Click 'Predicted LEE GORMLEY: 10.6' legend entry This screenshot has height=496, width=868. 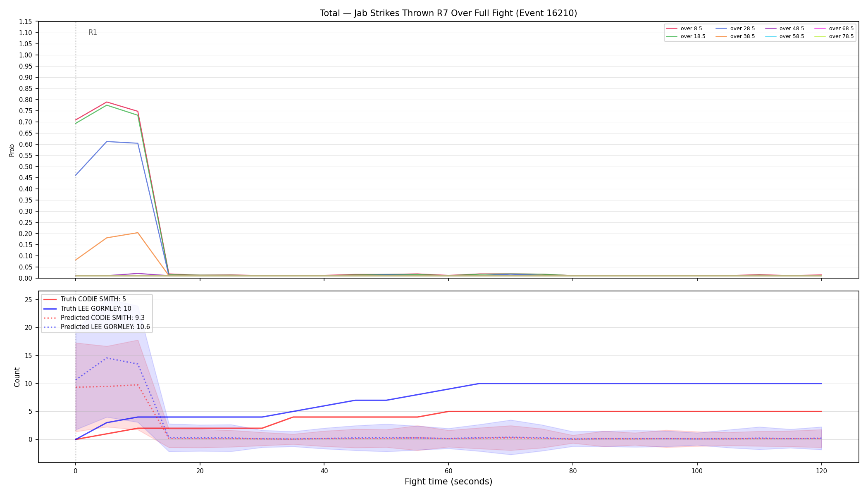click(97, 327)
